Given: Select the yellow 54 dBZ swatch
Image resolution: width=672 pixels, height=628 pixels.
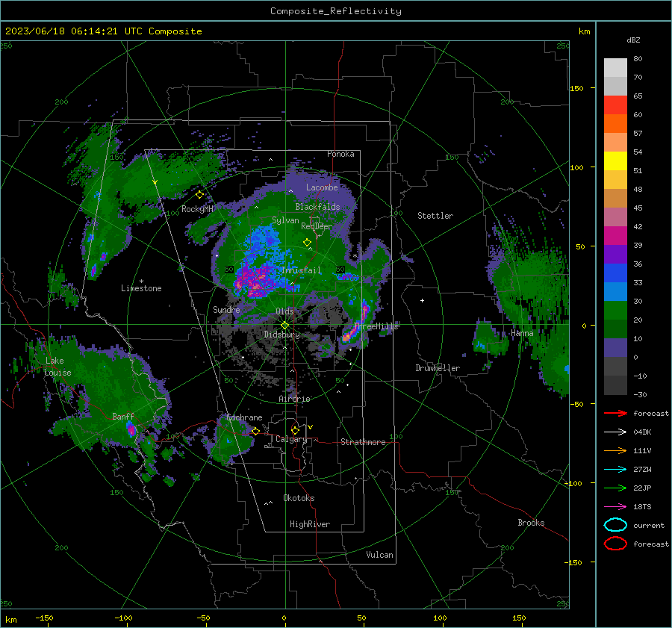Looking at the screenshot, I should pyautogui.click(x=615, y=161).
